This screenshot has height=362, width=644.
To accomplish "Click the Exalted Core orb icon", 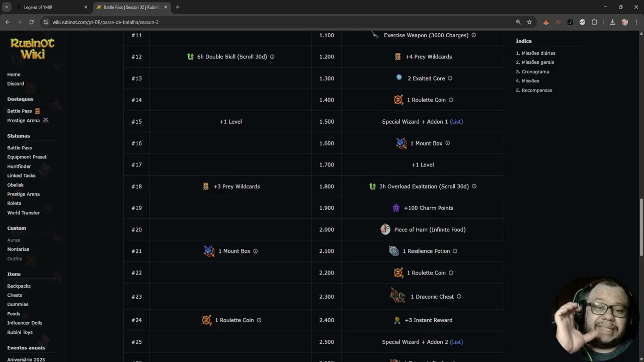I will tap(399, 78).
